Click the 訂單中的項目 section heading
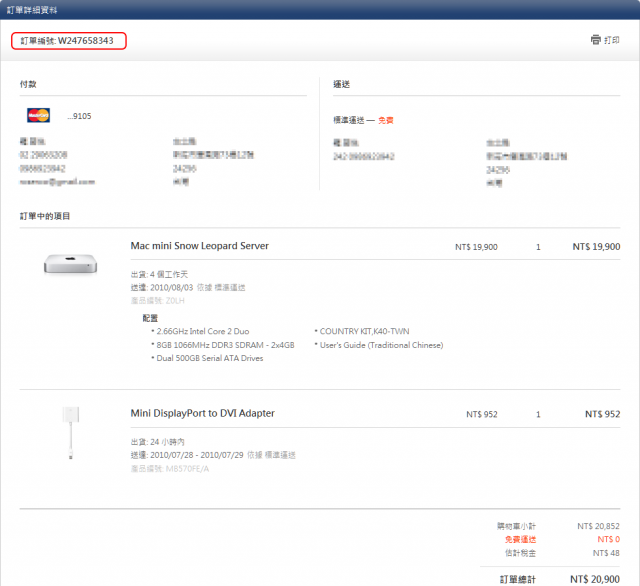 tap(45, 216)
